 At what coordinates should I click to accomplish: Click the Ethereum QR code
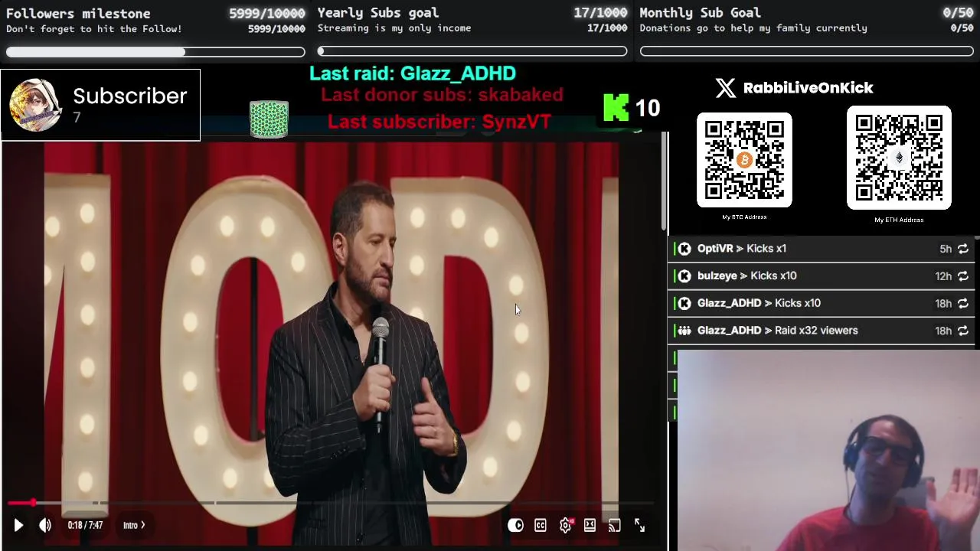[x=899, y=158]
